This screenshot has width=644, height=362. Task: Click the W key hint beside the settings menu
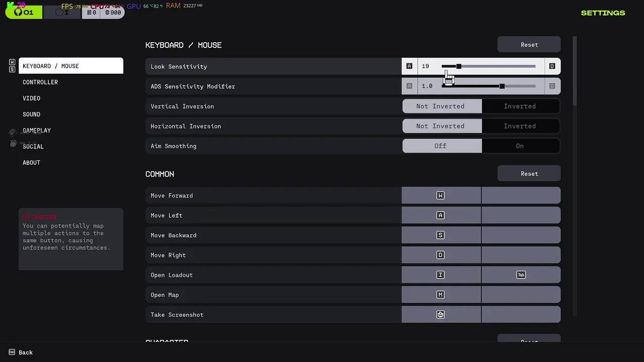pyautogui.click(x=12, y=62)
